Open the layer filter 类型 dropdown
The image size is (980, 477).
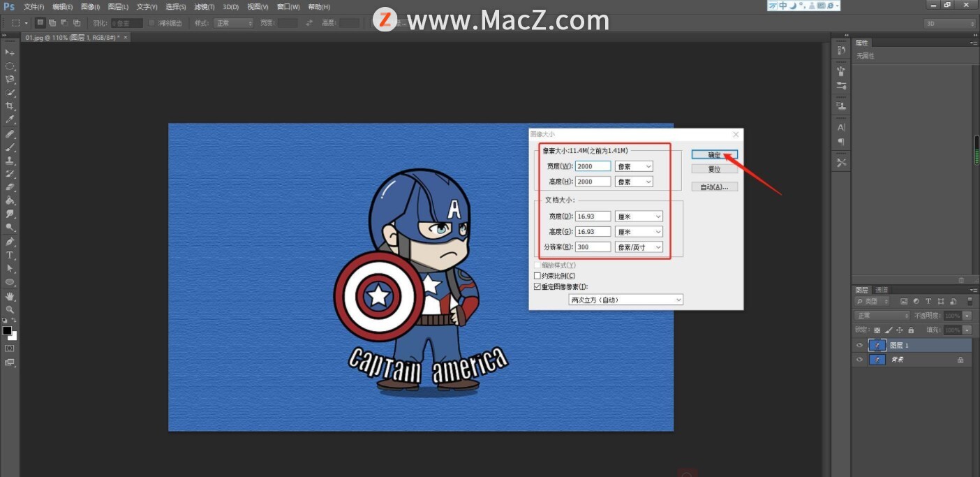click(873, 302)
